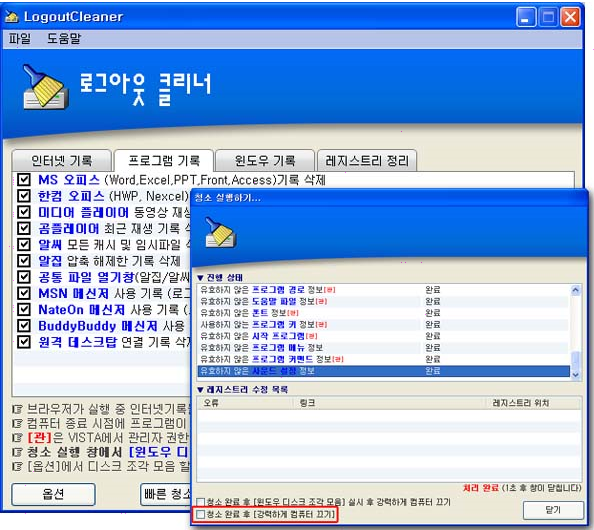Collapse the 진행 상태 section
Screen dimensions: 594x530
click(x=200, y=278)
